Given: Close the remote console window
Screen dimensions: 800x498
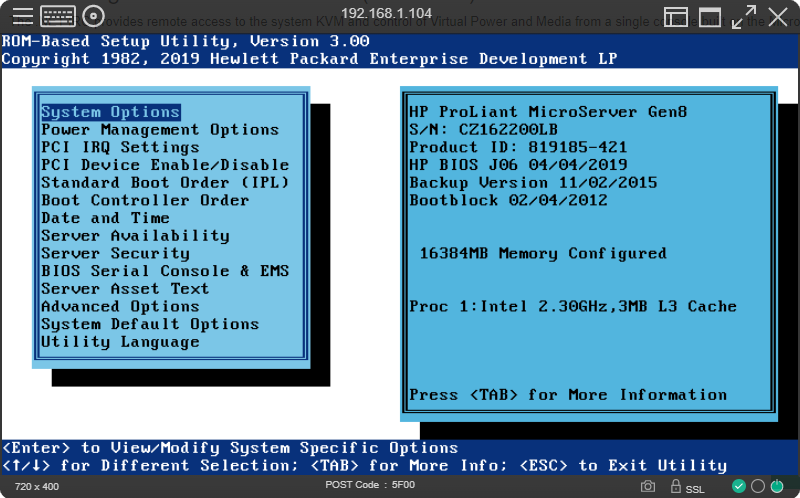Looking at the screenshot, I should (x=778, y=17).
